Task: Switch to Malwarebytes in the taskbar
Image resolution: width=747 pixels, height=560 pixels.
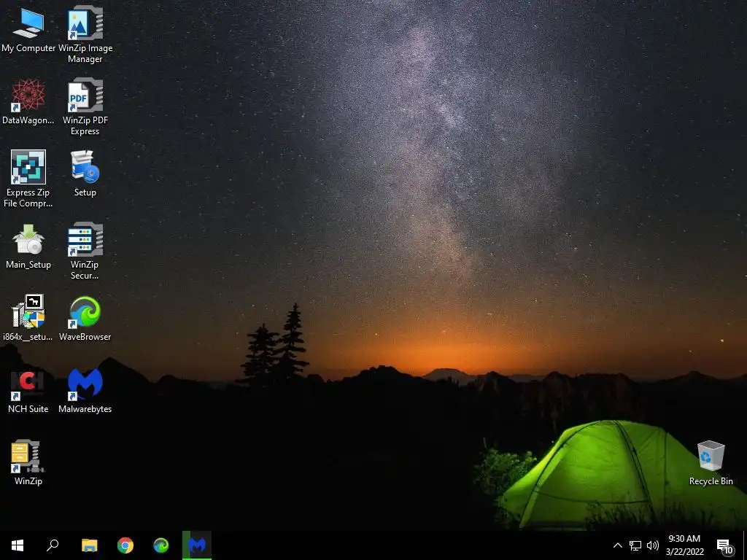Action: tap(197, 545)
